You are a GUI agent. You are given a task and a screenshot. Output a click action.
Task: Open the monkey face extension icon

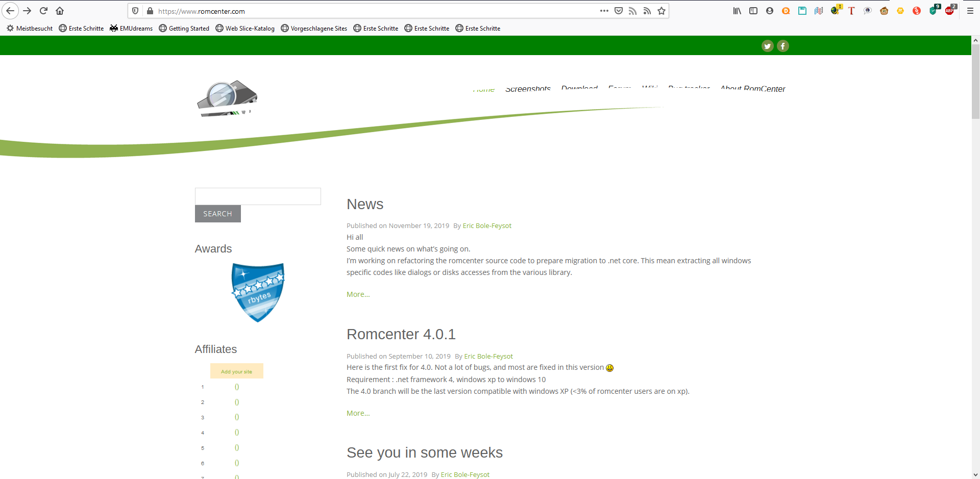click(x=884, y=11)
